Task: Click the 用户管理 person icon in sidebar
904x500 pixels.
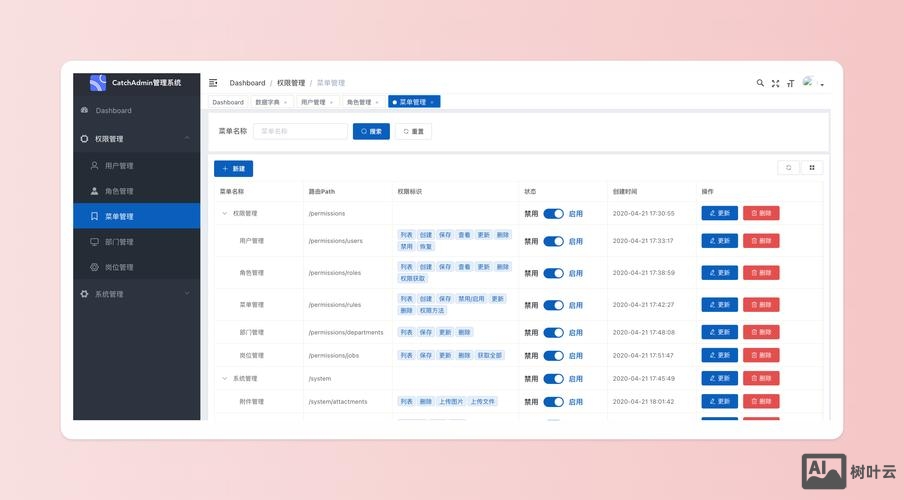Action: (95, 166)
